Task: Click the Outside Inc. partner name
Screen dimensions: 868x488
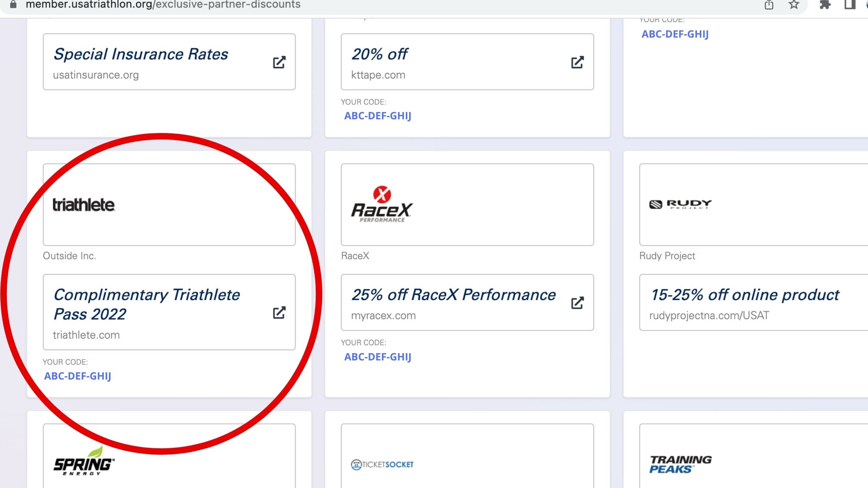Action: [69, 256]
